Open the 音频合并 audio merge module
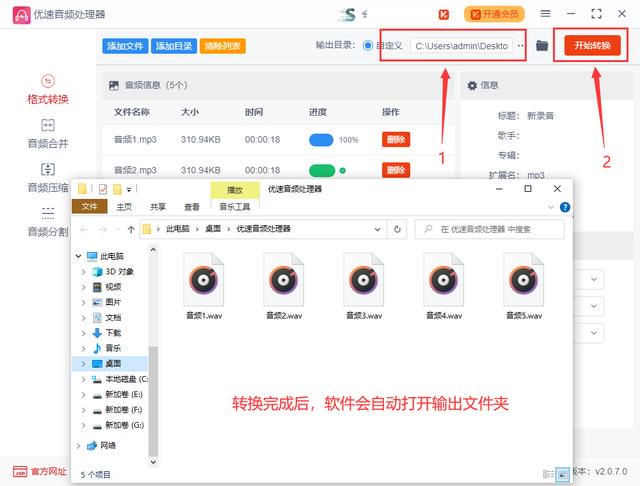This screenshot has width=640, height=486. [48, 134]
